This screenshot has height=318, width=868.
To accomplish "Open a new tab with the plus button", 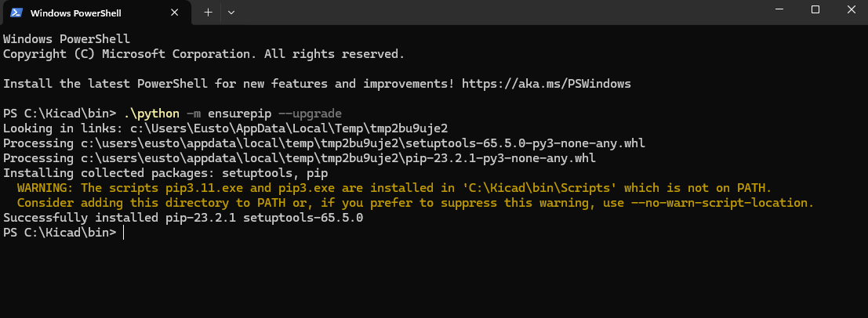I will click(208, 13).
